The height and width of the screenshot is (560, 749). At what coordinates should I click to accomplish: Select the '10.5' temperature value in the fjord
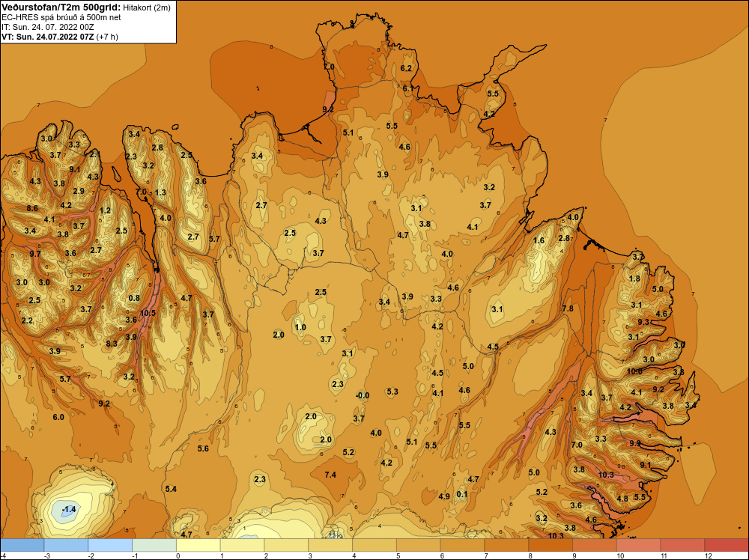point(148,313)
